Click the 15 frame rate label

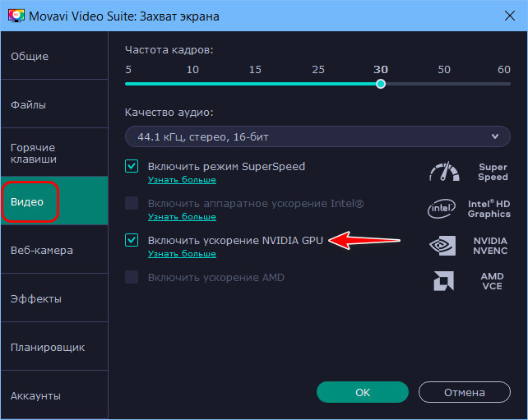pyautogui.click(x=255, y=69)
